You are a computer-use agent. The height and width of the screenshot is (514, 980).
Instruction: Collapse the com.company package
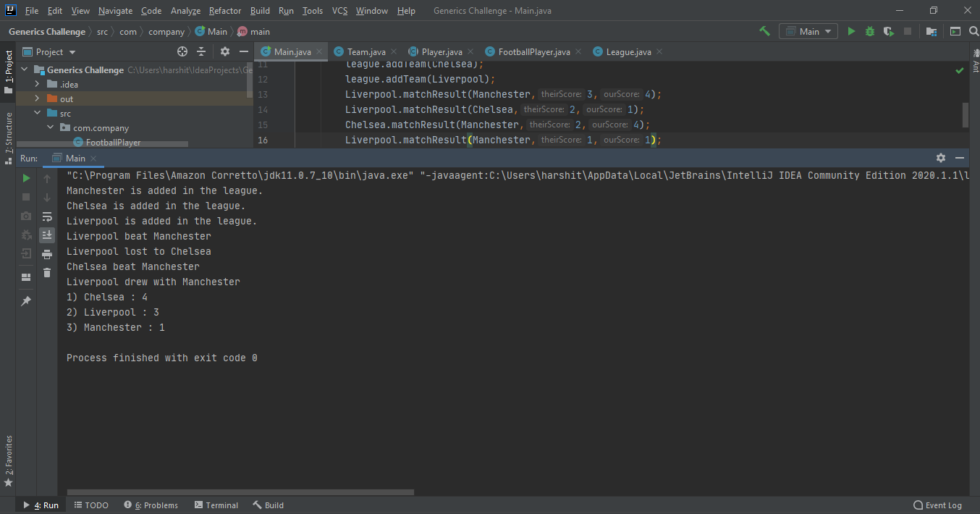click(50, 128)
